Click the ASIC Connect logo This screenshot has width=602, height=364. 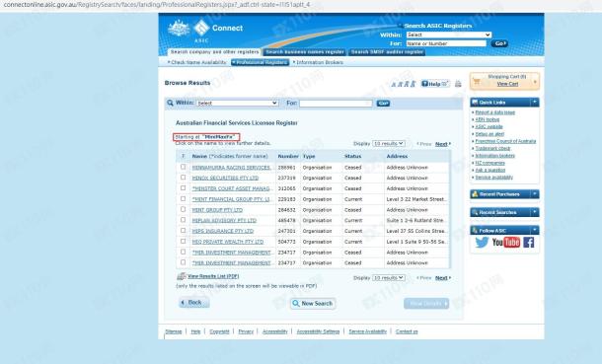point(205,31)
